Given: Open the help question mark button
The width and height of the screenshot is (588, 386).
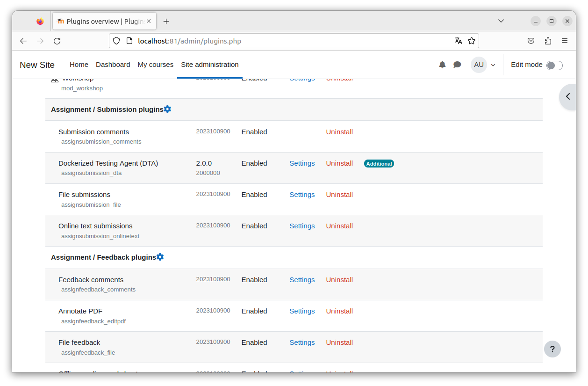Looking at the screenshot, I should coord(552,349).
